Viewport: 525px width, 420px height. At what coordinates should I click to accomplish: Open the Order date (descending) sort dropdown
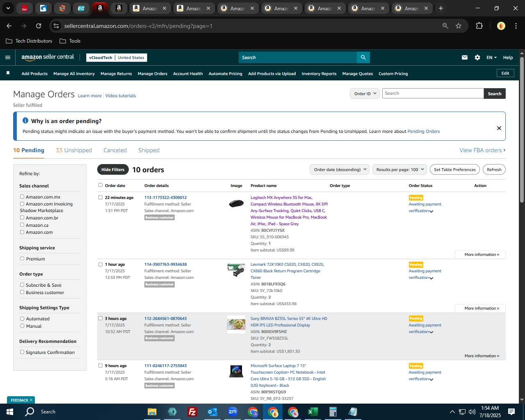(340, 169)
